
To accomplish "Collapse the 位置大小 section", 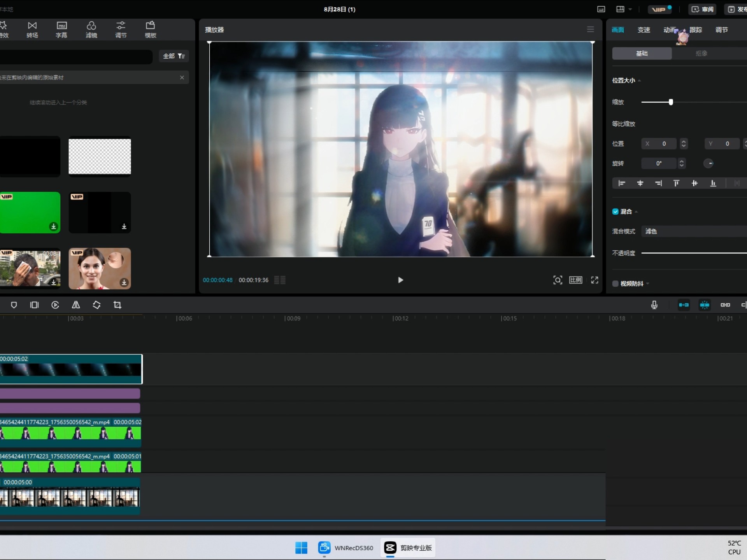I will (639, 80).
